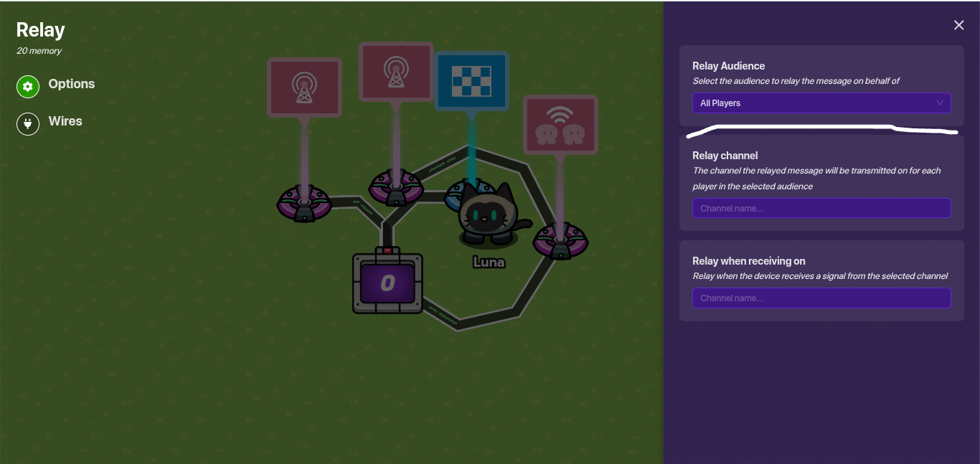Switch to the Wires menu label
The image size is (980, 464).
coord(65,121)
